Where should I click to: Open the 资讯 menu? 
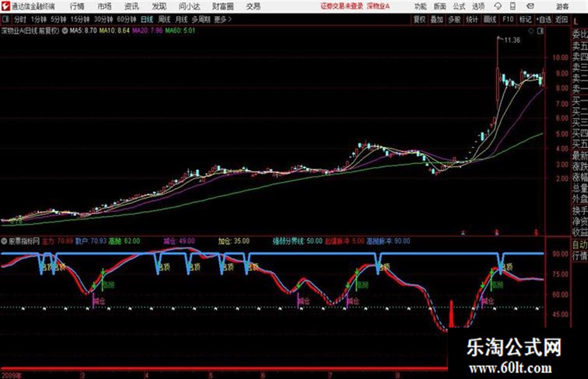132,6
